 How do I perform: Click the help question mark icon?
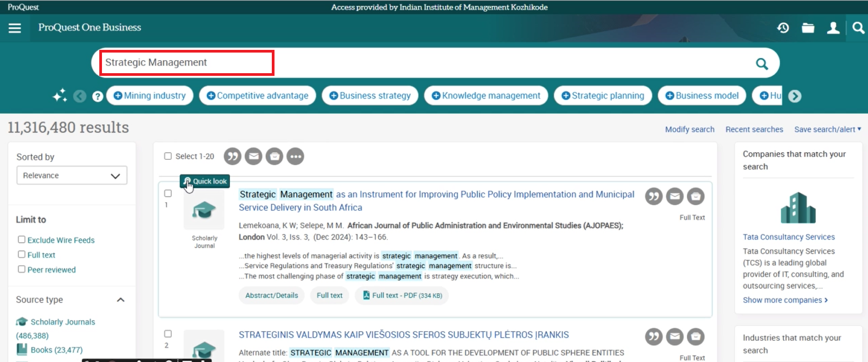pyautogui.click(x=98, y=96)
